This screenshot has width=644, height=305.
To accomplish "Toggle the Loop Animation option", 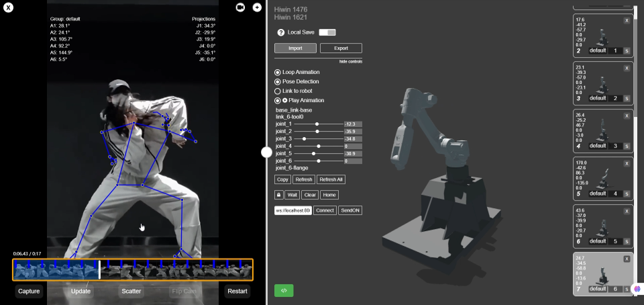I will coord(277,73).
